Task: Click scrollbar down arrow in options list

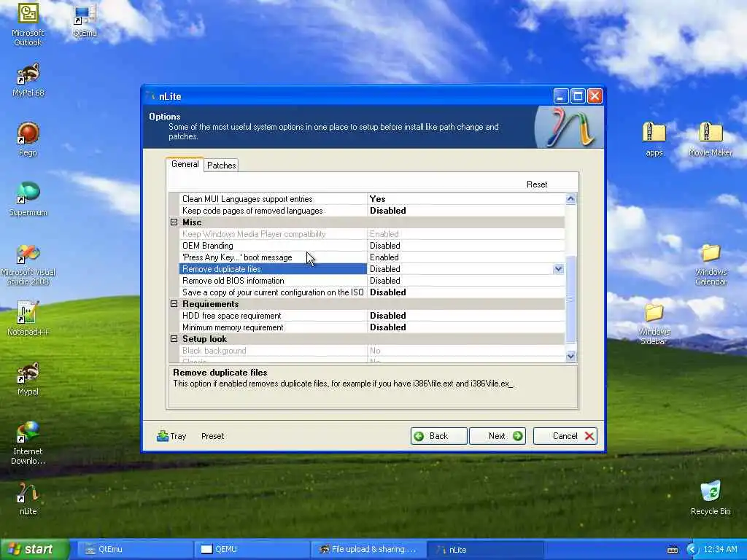Action: [570, 356]
